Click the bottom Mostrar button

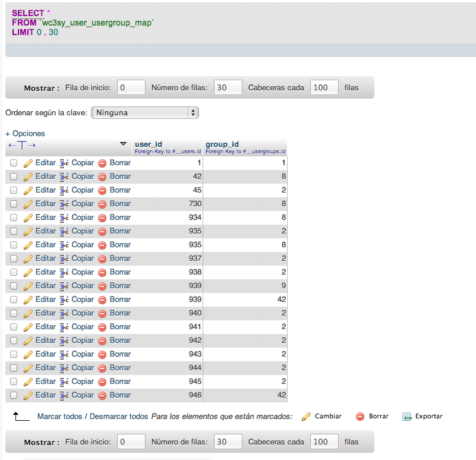click(x=42, y=442)
